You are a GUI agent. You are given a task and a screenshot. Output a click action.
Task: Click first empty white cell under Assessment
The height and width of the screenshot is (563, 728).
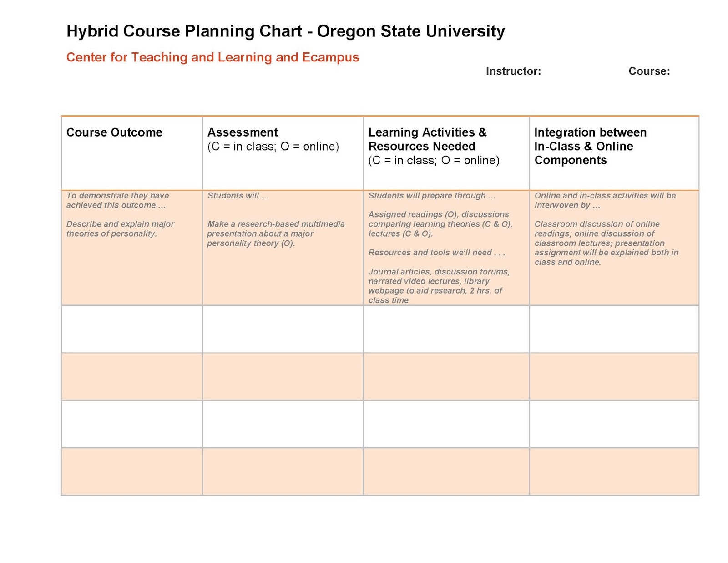[x=283, y=329]
